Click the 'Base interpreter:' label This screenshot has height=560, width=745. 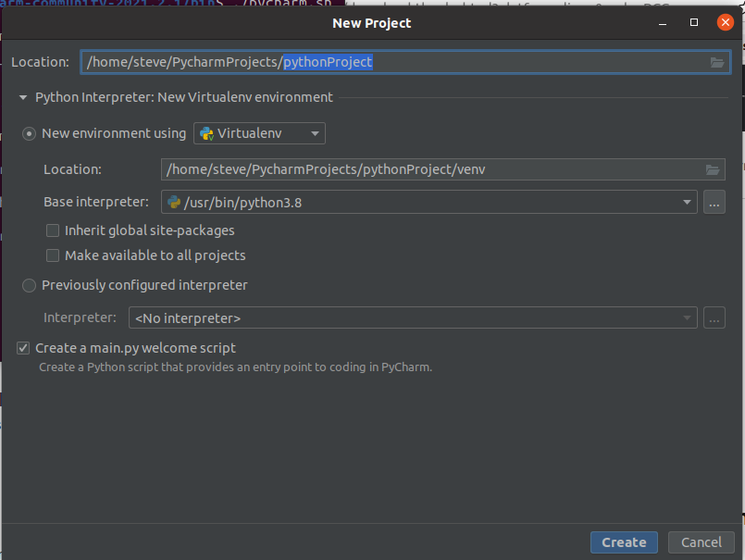pyautogui.click(x=96, y=202)
